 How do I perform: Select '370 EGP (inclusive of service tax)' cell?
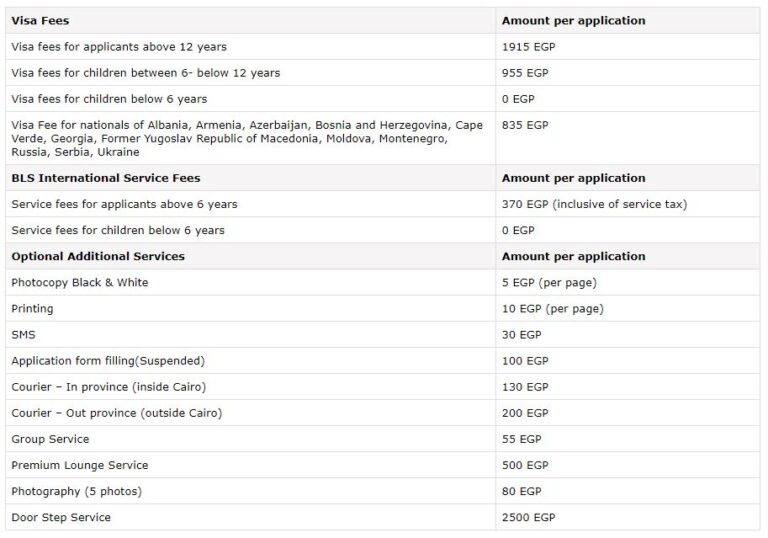pyautogui.click(x=594, y=204)
